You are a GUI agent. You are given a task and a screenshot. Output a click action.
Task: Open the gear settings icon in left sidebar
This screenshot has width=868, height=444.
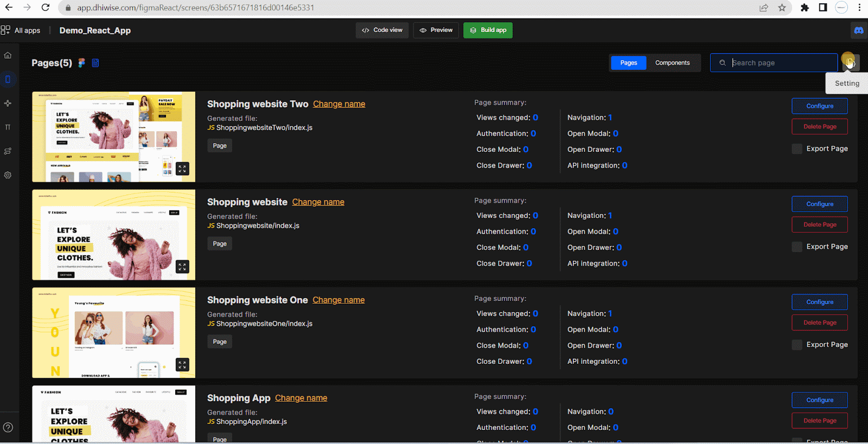[x=8, y=175]
